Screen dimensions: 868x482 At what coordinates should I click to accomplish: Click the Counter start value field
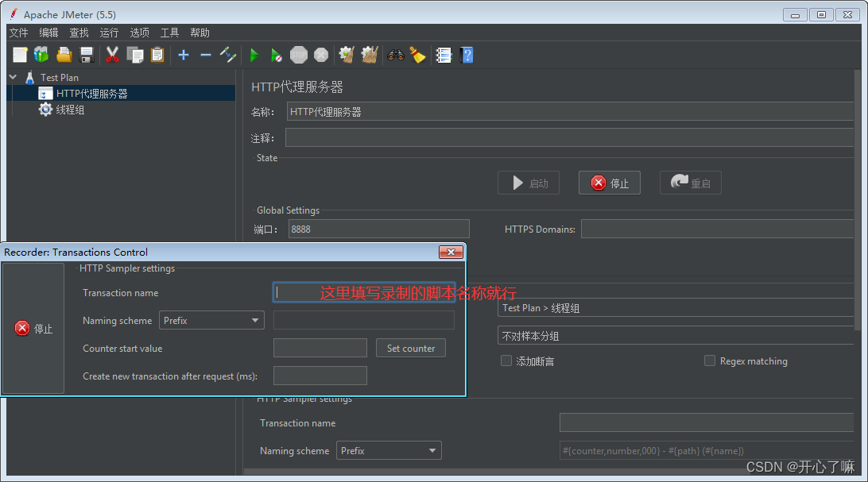pyautogui.click(x=320, y=348)
